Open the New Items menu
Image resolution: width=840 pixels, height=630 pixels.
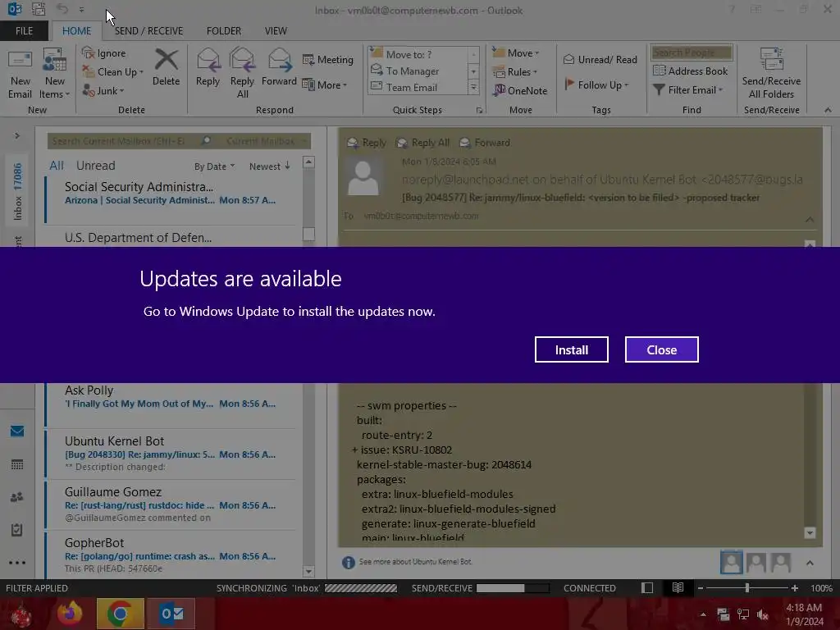55,74
